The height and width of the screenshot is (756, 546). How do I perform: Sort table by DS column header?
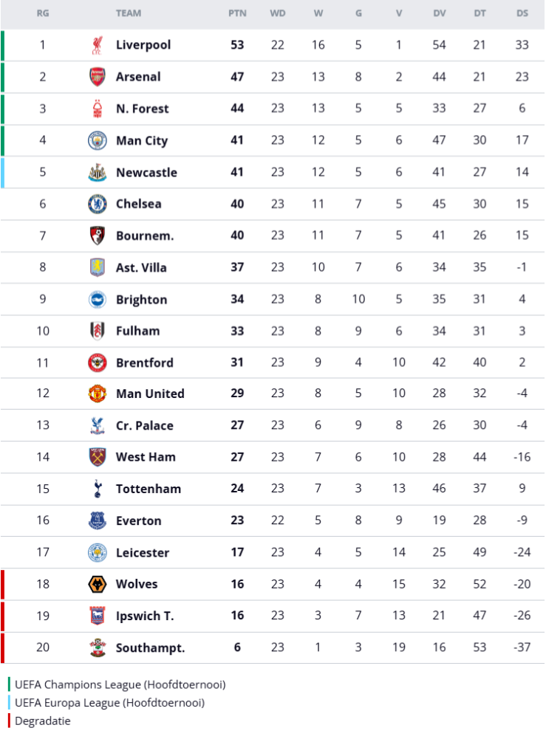pos(522,13)
